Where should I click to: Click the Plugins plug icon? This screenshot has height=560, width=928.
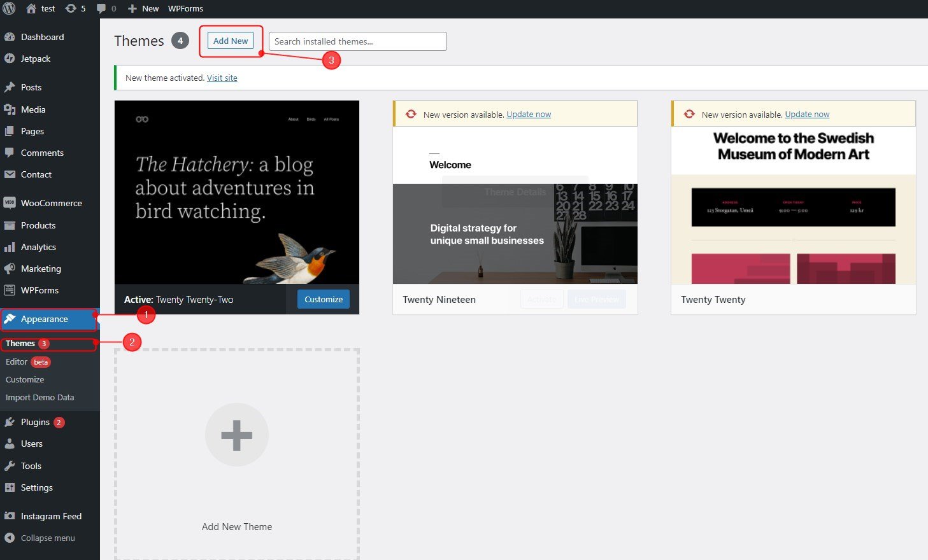[x=10, y=422]
